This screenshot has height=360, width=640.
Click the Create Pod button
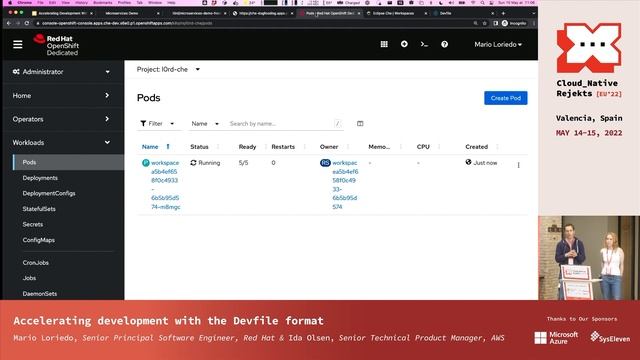506,98
